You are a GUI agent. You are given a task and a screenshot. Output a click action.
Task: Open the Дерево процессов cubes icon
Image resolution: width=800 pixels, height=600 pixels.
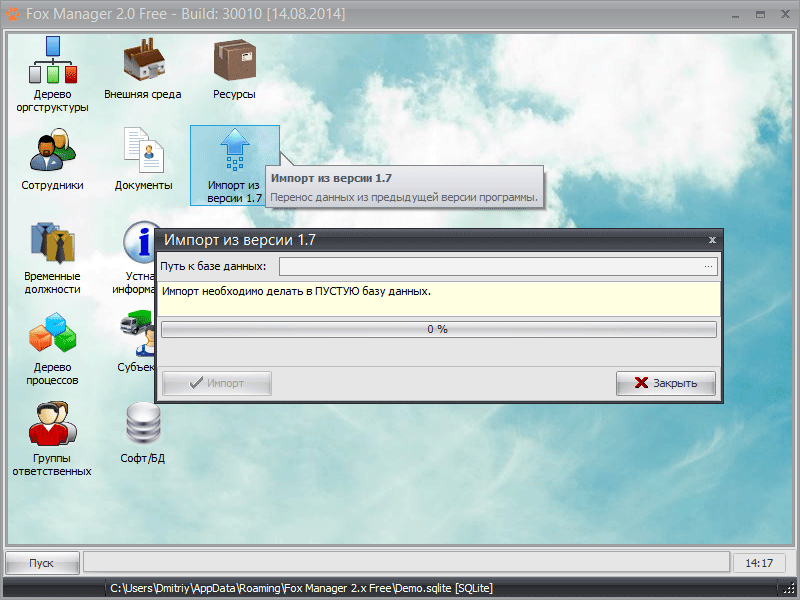[x=52, y=333]
